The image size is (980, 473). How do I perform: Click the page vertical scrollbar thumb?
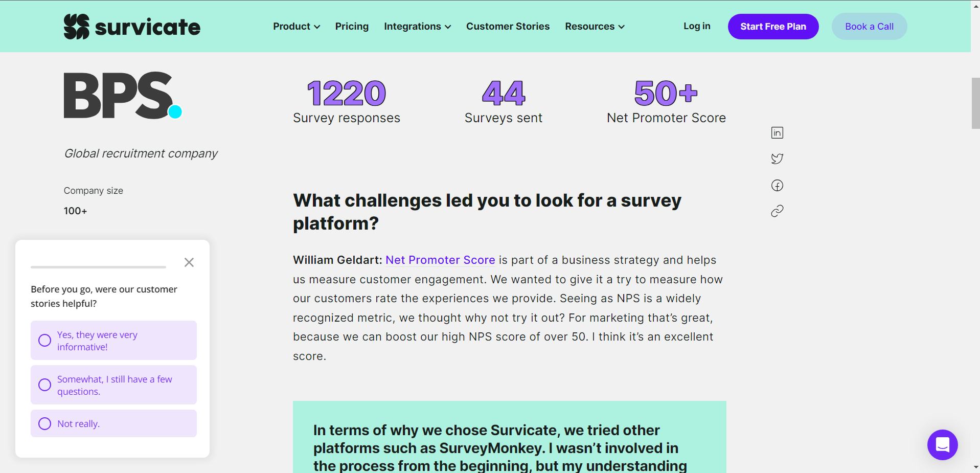(x=975, y=103)
